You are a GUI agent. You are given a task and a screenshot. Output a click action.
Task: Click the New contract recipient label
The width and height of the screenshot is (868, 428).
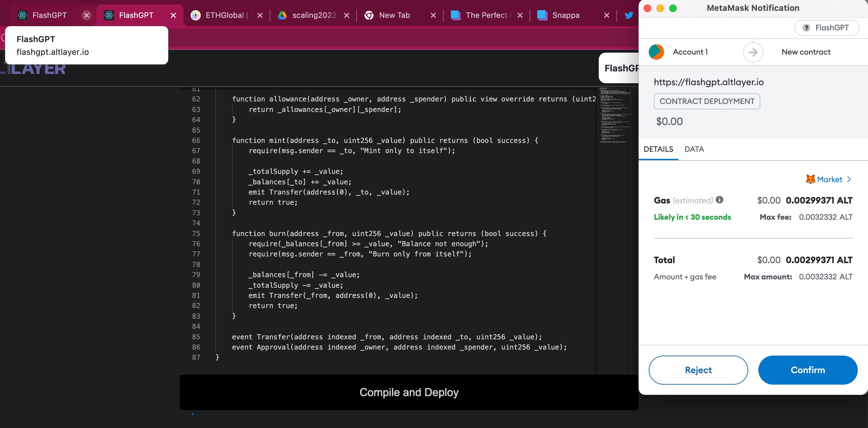click(806, 52)
